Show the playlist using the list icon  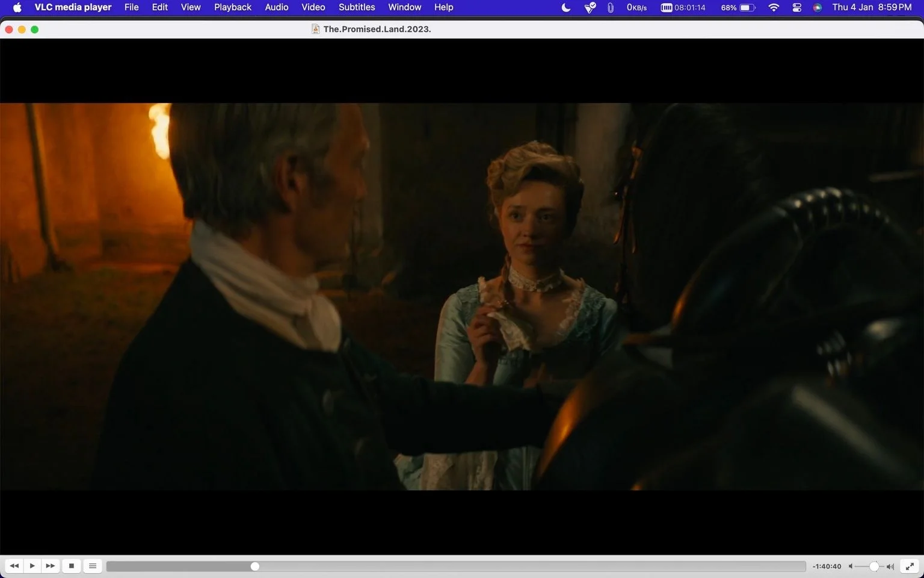click(x=93, y=566)
